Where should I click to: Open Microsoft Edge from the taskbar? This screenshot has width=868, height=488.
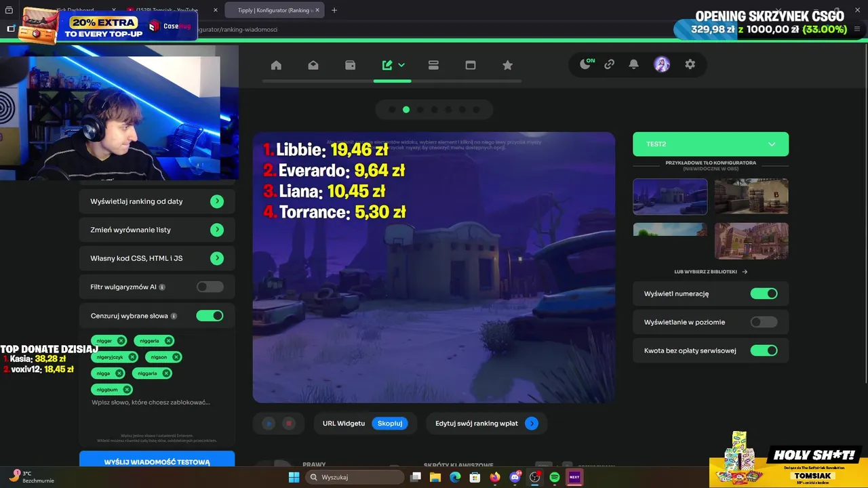(x=455, y=477)
